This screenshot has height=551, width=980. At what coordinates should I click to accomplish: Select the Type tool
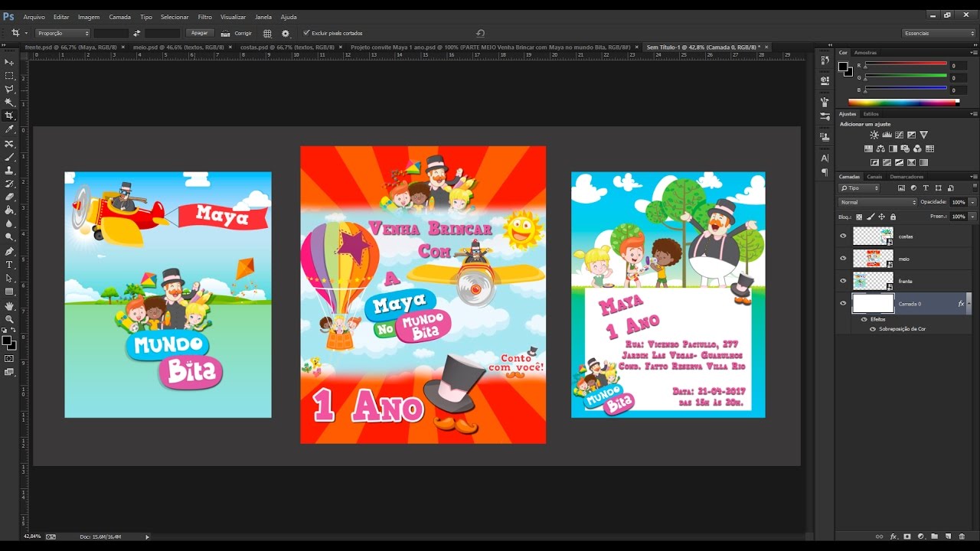[9, 265]
